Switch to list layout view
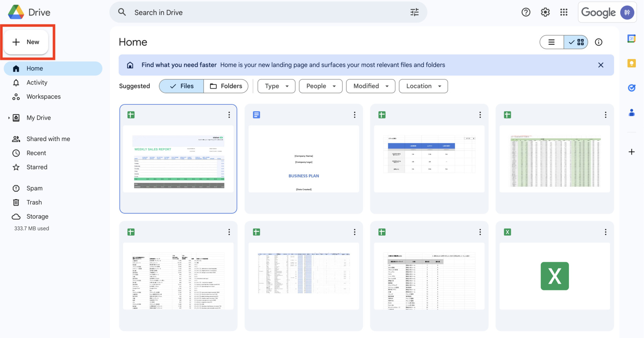The image size is (644, 338). point(551,42)
